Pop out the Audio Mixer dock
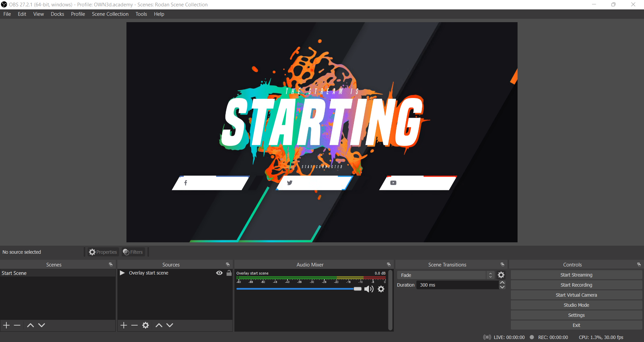The height and width of the screenshot is (342, 644). tap(389, 265)
